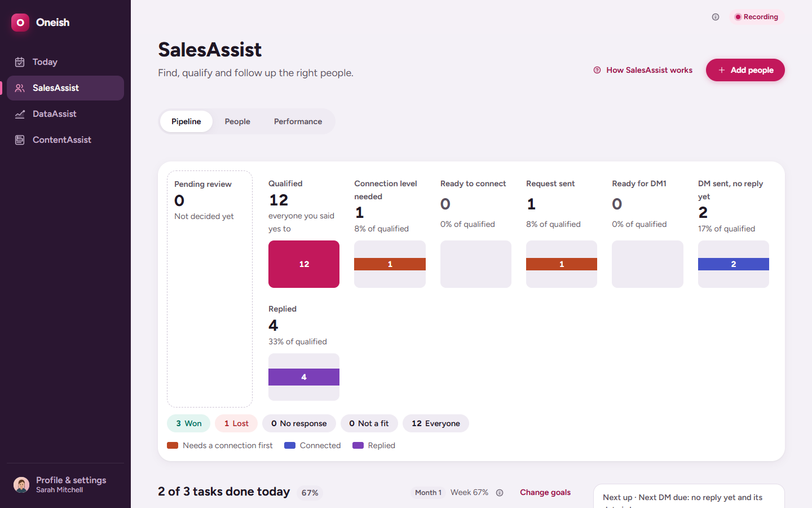Viewport: 812px width, 508px height.
Task: Click the Qualified 12 crimson bar
Action: click(x=304, y=264)
